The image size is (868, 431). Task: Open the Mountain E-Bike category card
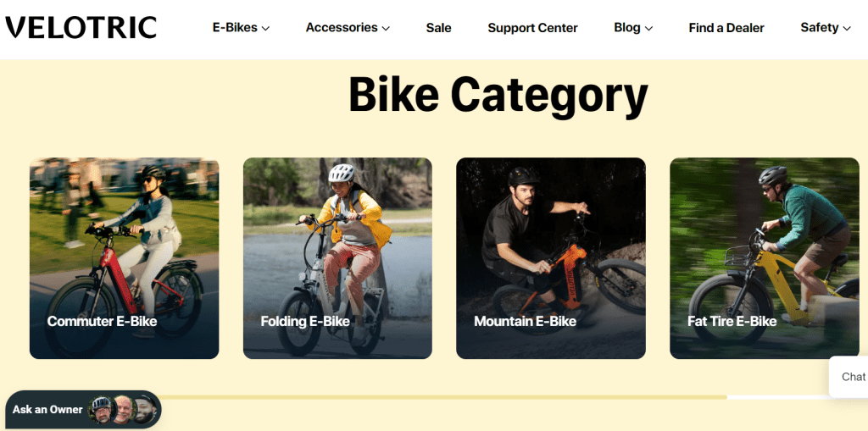[x=551, y=246]
